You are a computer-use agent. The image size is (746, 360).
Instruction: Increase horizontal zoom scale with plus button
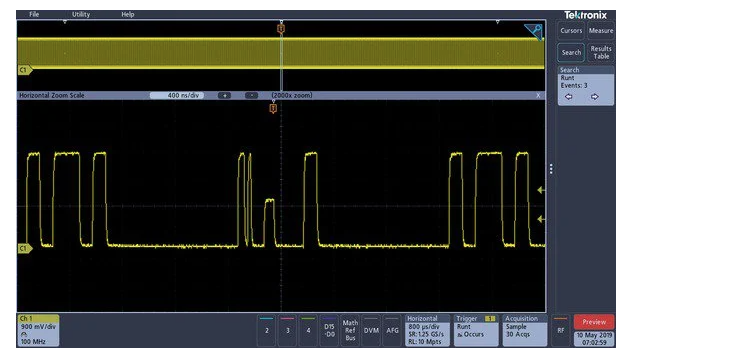[x=224, y=96]
